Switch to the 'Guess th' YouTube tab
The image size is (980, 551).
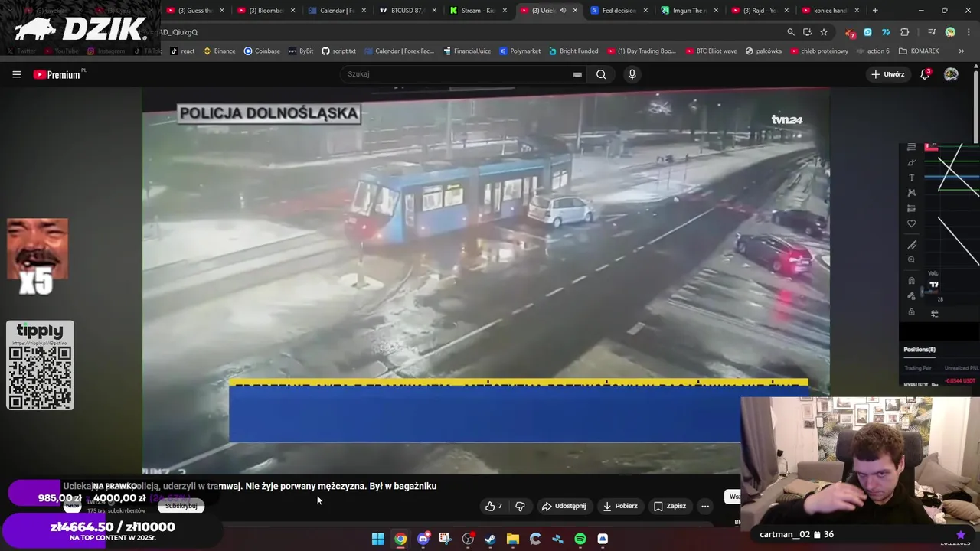[x=196, y=10]
